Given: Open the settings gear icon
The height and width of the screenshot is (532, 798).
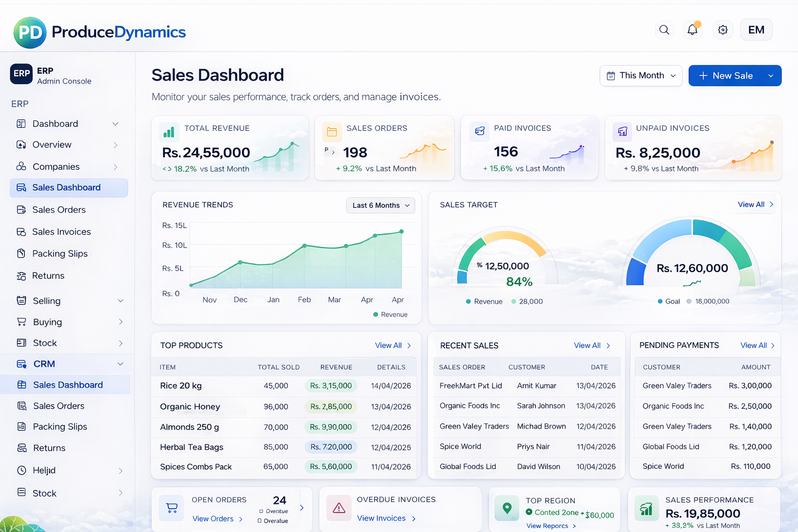Looking at the screenshot, I should coord(723,30).
